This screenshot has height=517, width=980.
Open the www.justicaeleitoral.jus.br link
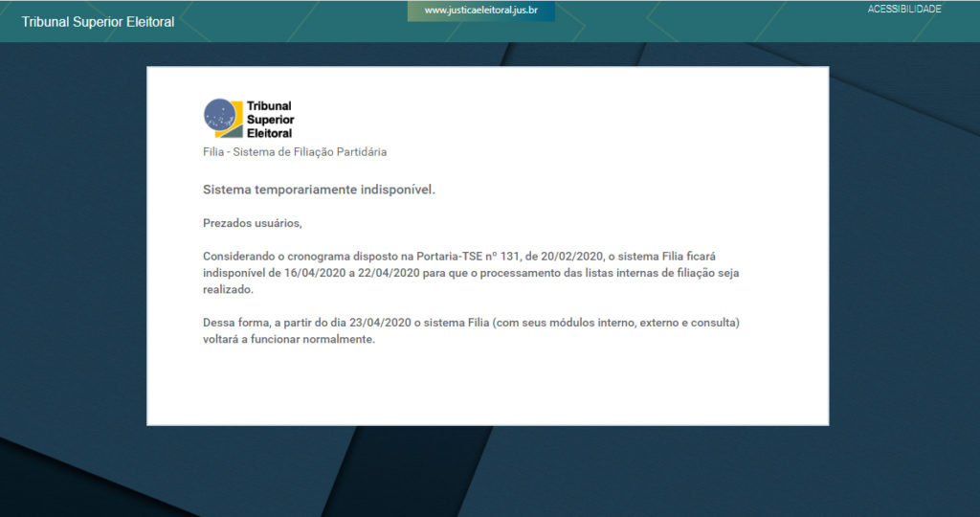[x=480, y=11]
